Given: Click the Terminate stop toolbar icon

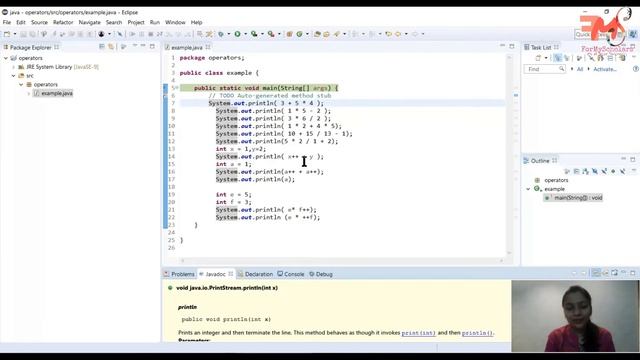Looking at the screenshot, I should [151, 34].
